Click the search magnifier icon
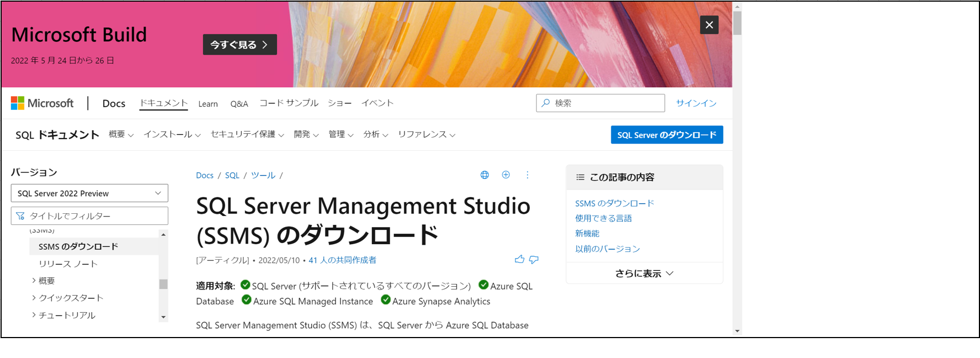This screenshot has width=980, height=358. tap(546, 103)
